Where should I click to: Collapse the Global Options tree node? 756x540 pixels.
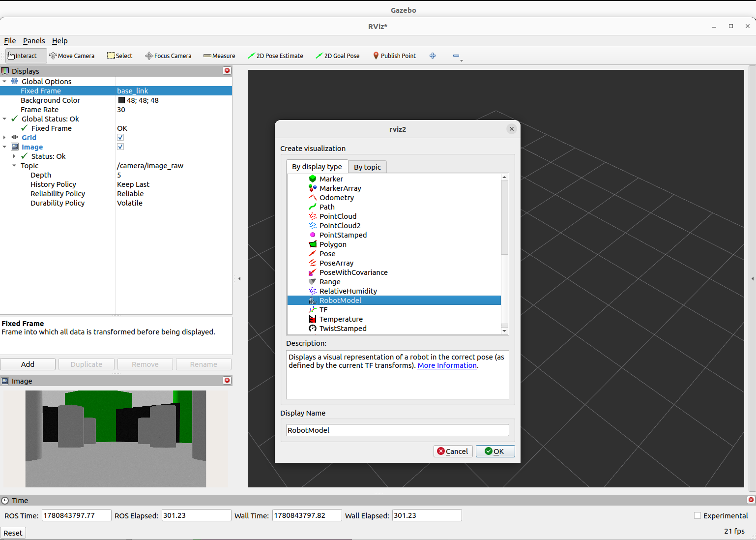(x=4, y=81)
